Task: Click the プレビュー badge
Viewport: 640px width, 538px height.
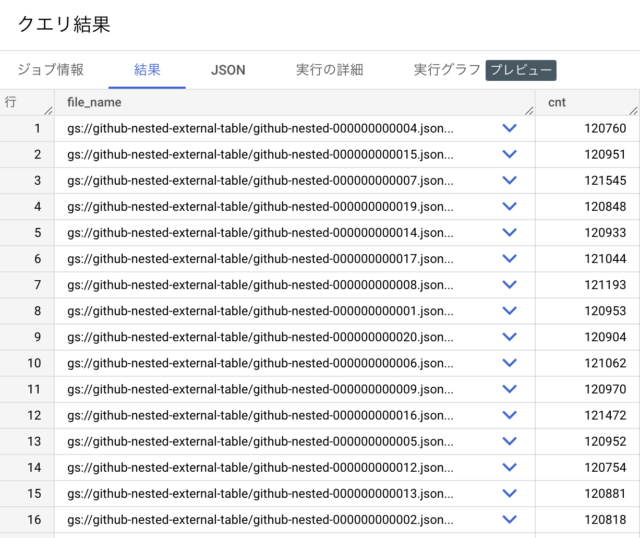Action: coord(521,70)
